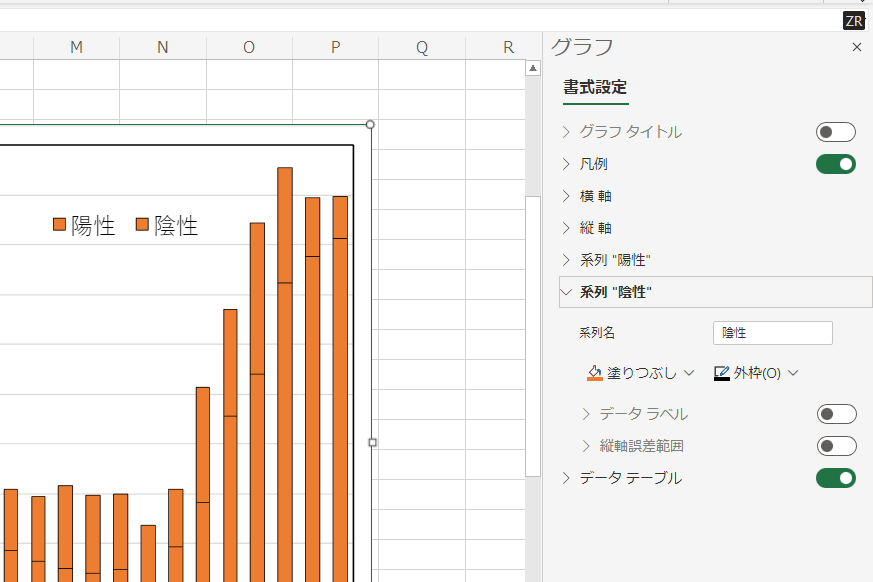Click the 縦軸 label in pane
The width and height of the screenshot is (873, 582).
596,228
